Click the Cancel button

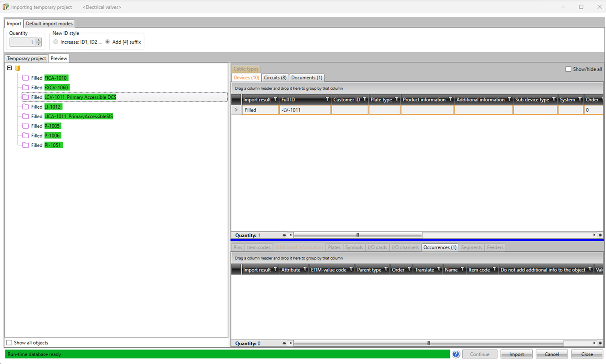551,354
